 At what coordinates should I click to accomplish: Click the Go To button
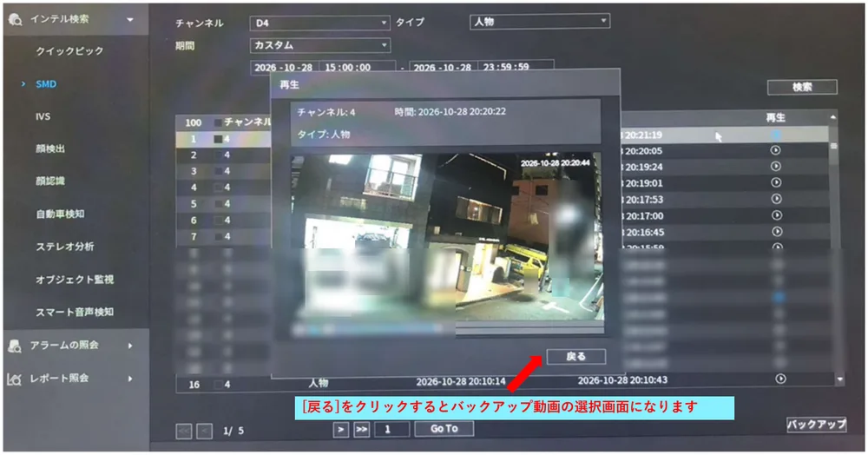pos(444,428)
